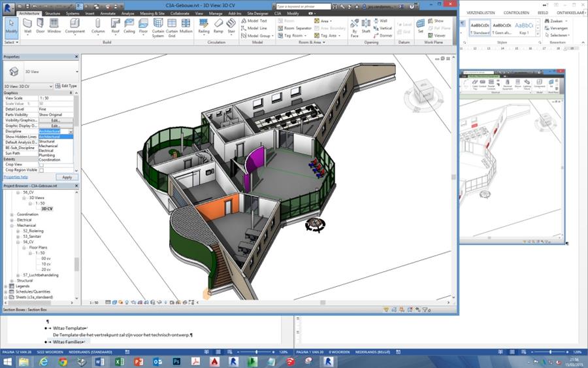Open the Properties help link
Screen dimensions: 588x368
[x=16, y=177]
